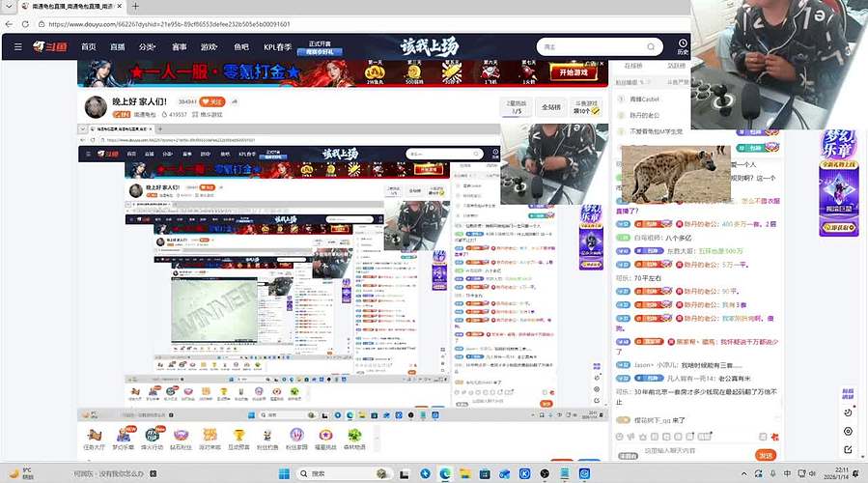
Task: Open a new browser tab
Action: pyautogui.click(x=135, y=6)
